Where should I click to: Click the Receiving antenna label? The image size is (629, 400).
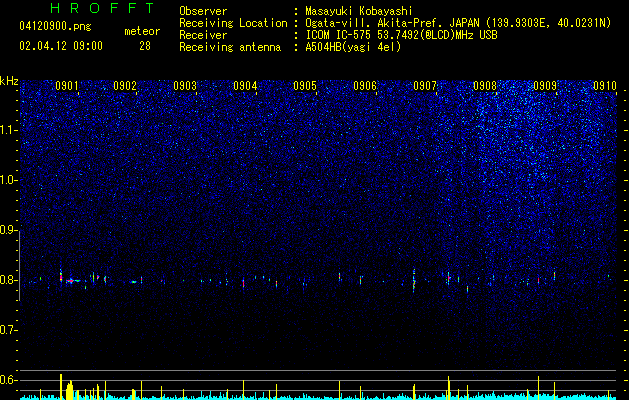[x=230, y=47]
